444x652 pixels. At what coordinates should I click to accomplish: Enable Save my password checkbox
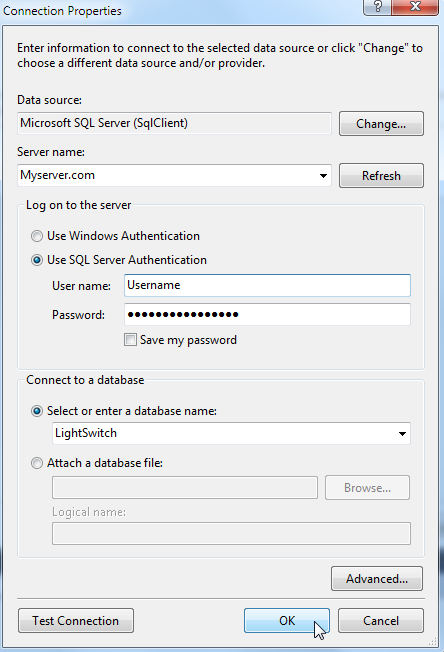[x=130, y=340]
